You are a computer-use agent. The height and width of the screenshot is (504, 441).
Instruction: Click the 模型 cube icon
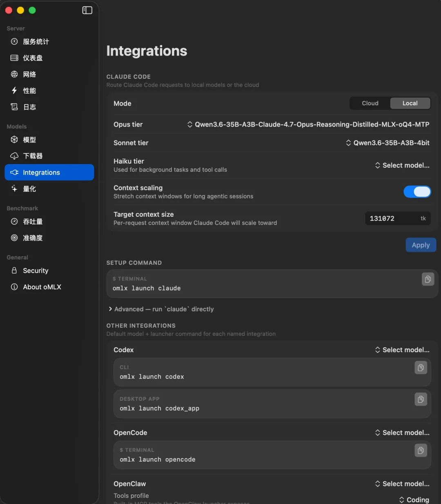click(14, 140)
